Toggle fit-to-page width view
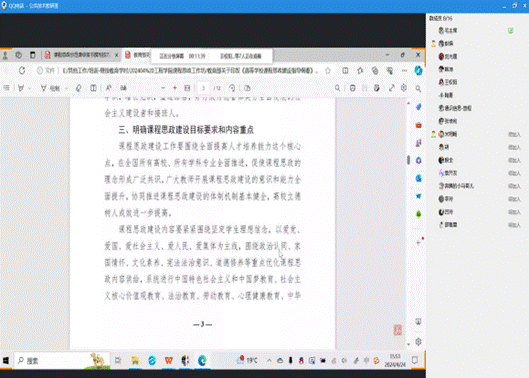This screenshot has width=529, height=378. (187, 88)
